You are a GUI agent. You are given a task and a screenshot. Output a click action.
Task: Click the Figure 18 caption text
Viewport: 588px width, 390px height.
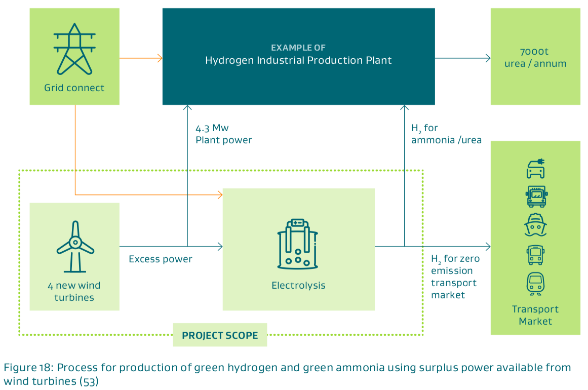287,374
